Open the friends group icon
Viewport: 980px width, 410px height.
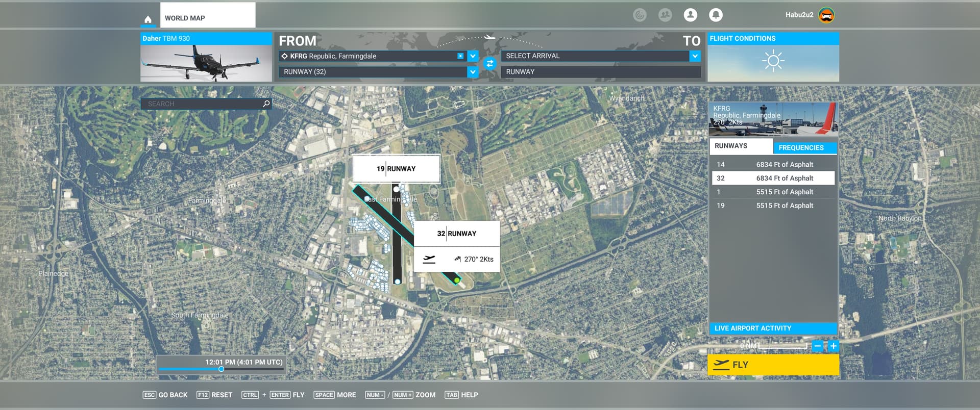(665, 15)
